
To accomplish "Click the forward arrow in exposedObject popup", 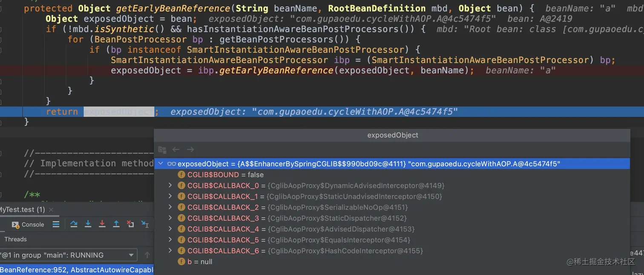I will (x=190, y=149).
